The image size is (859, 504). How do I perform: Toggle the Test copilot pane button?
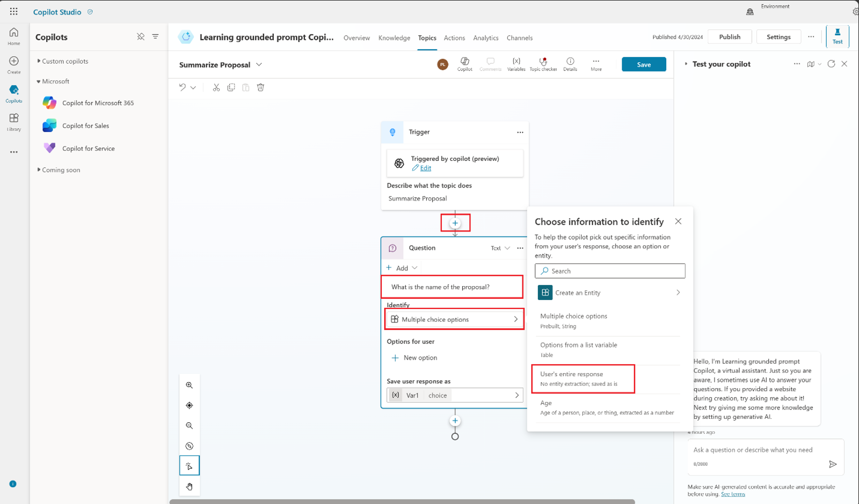pos(837,36)
